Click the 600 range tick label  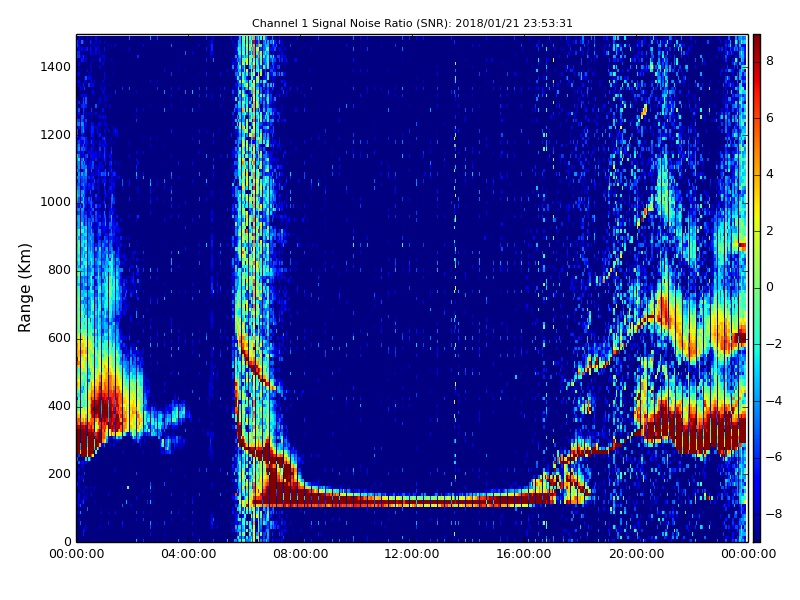[59, 338]
